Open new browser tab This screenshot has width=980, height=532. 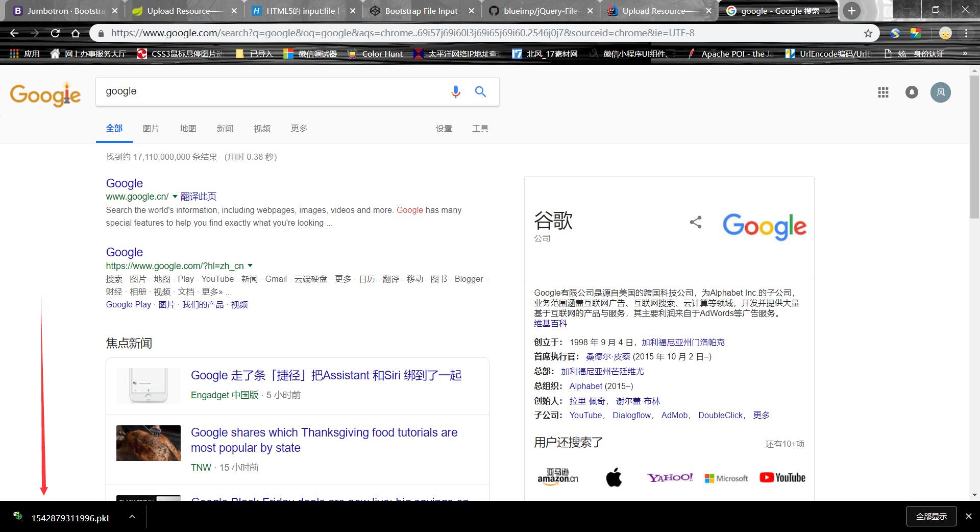pos(851,11)
